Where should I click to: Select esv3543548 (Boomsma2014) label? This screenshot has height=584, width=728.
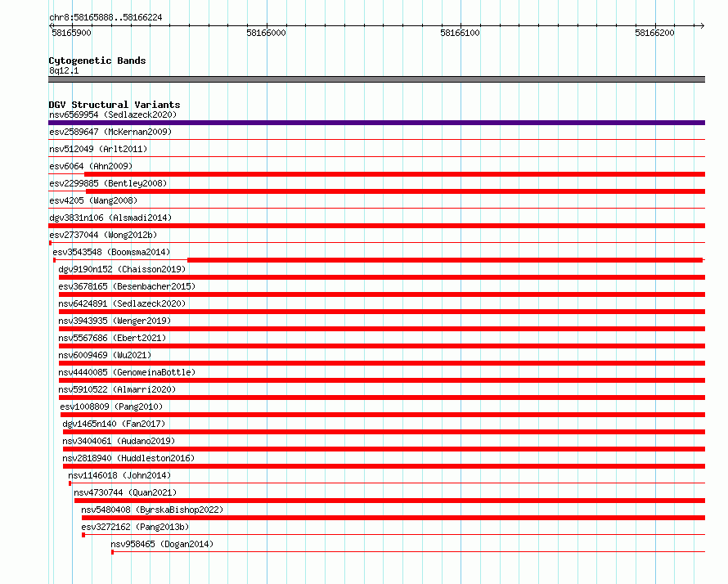coord(111,252)
